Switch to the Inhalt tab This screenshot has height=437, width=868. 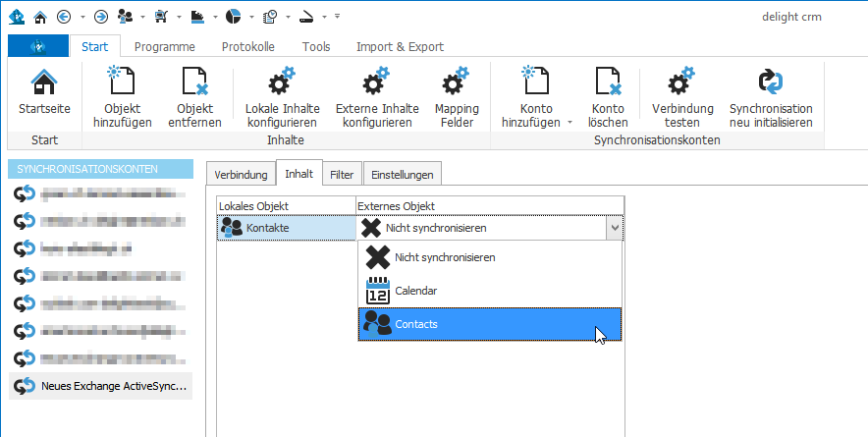pos(298,174)
